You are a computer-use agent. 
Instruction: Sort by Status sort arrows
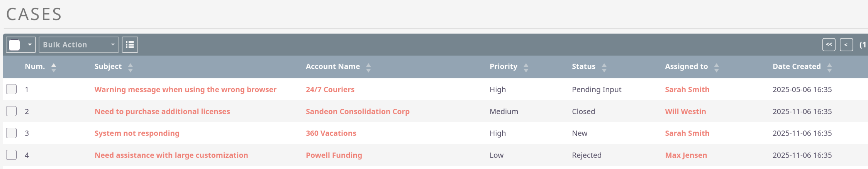point(604,68)
